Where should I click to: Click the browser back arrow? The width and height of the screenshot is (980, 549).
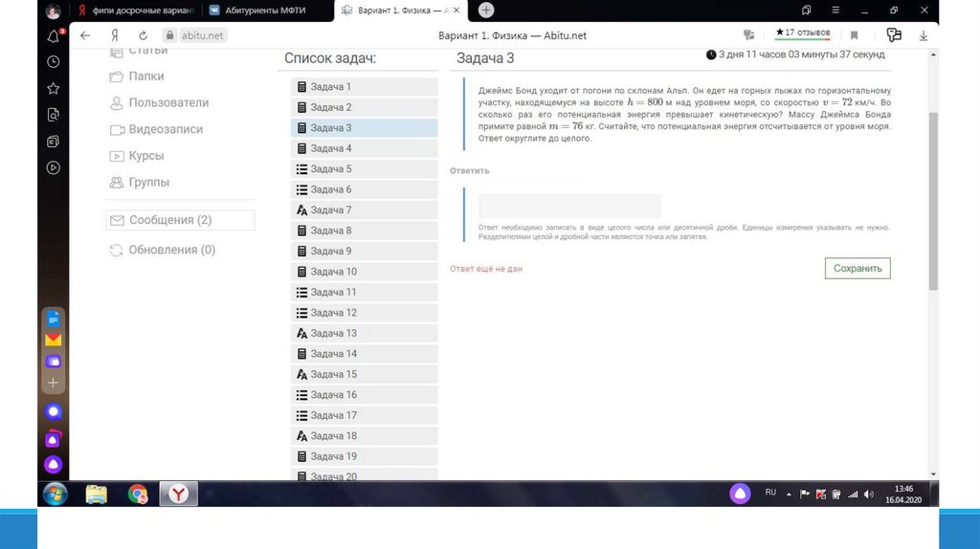(85, 35)
